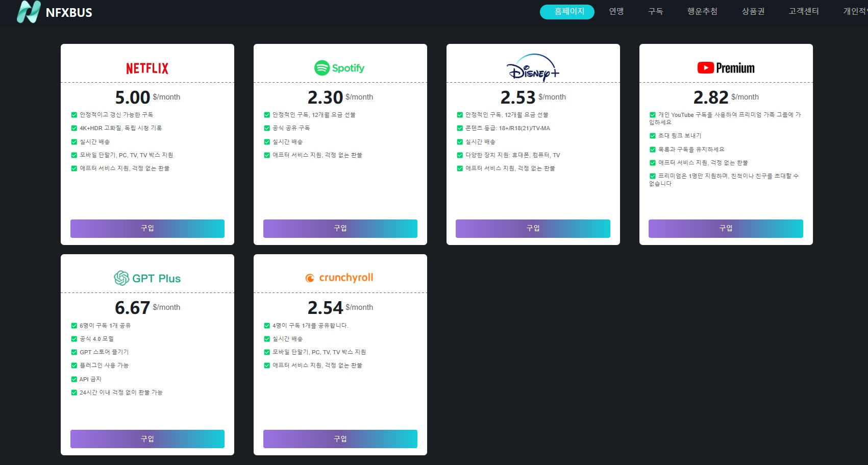868x465 pixels.
Task: Buy the YouTube Premium plan
Action: 726,229
